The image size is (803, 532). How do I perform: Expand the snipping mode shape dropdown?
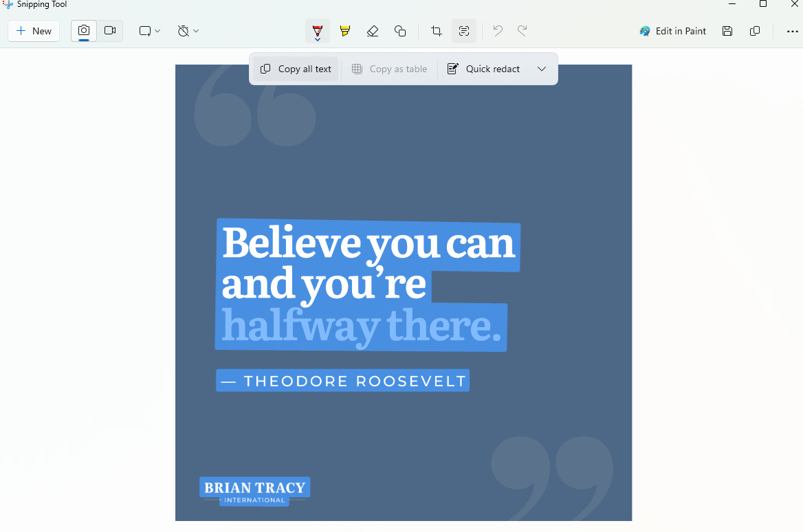[x=149, y=31]
